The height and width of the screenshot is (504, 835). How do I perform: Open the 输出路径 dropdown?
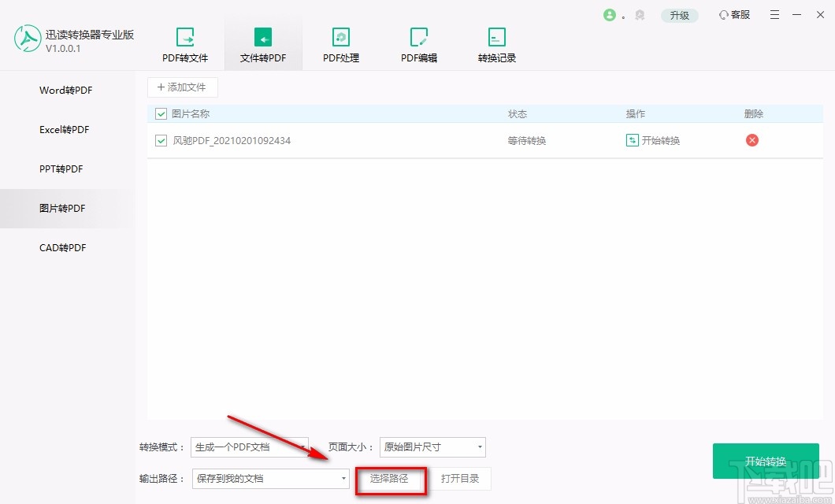click(270, 478)
